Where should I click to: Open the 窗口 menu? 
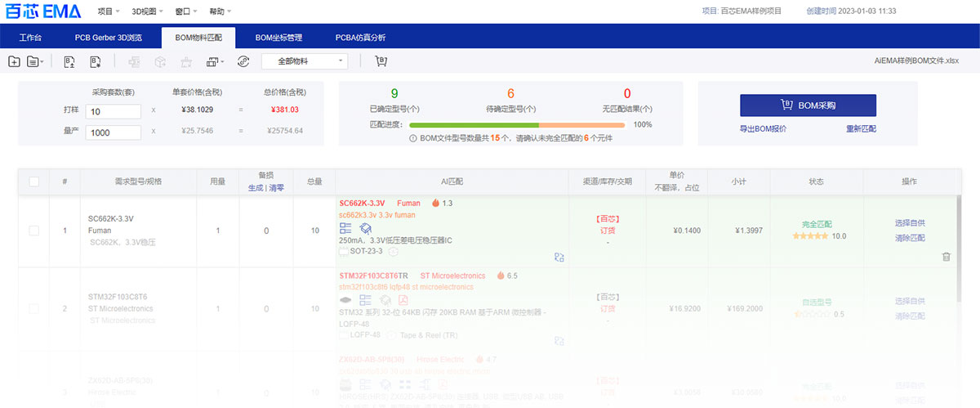(186, 11)
